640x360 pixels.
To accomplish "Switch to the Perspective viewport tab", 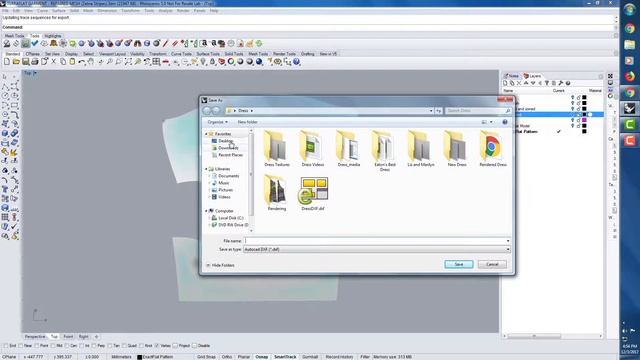I will [x=35, y=337].
